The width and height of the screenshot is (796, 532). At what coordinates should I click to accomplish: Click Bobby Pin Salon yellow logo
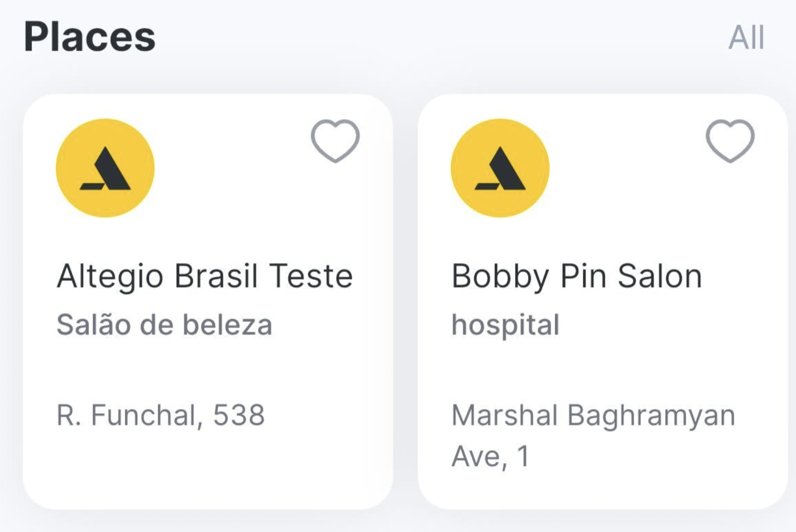(500, 168)
